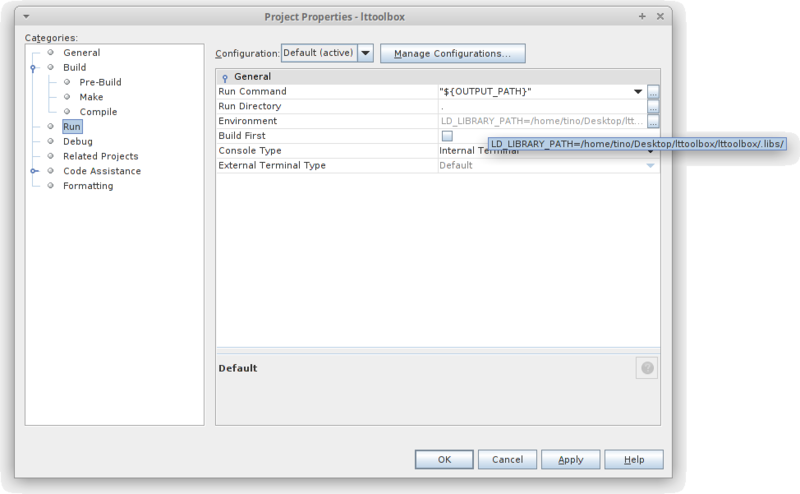Select the General category

point(81,52)
